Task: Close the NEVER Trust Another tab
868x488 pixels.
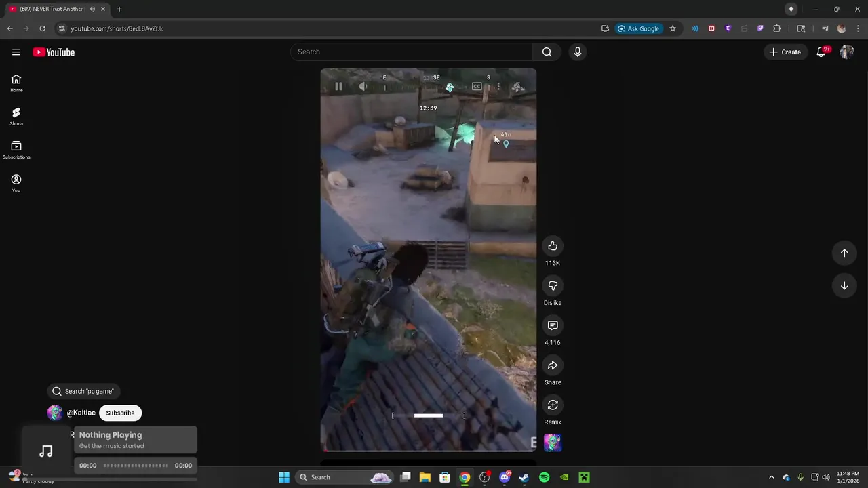Action: 103,9
